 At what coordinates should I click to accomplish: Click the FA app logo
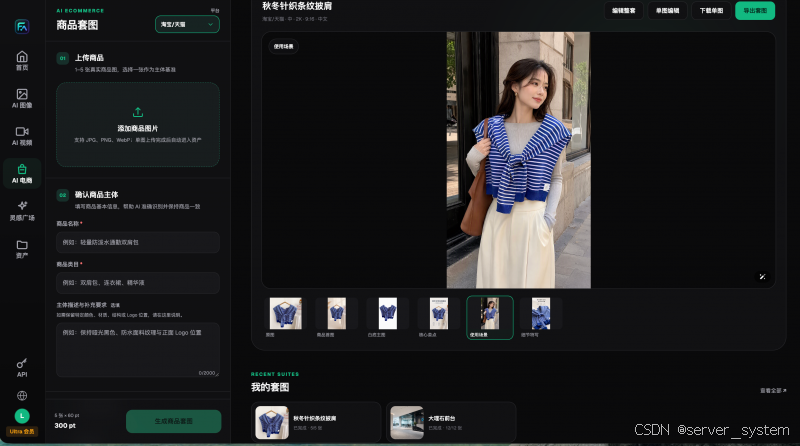pos(22,26)
